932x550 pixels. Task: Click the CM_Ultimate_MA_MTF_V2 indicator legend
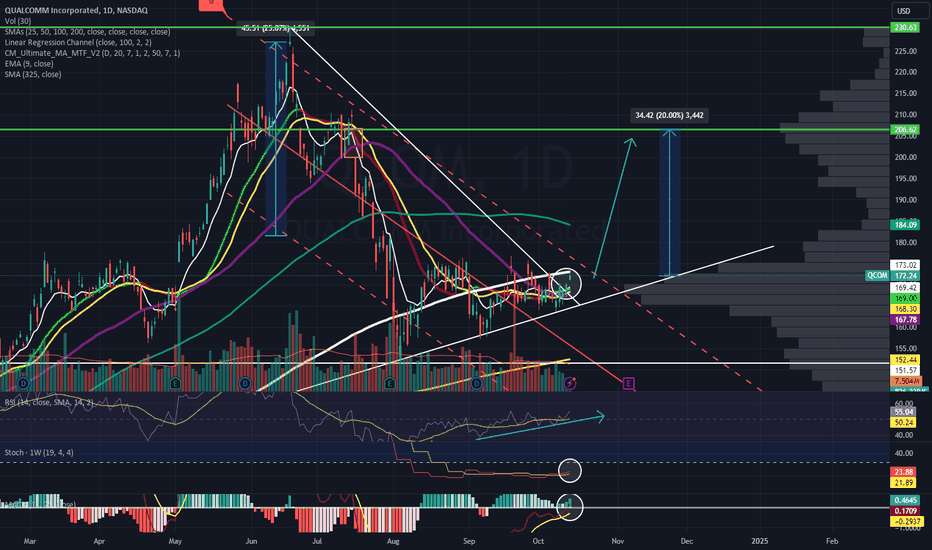click(92, 53)
